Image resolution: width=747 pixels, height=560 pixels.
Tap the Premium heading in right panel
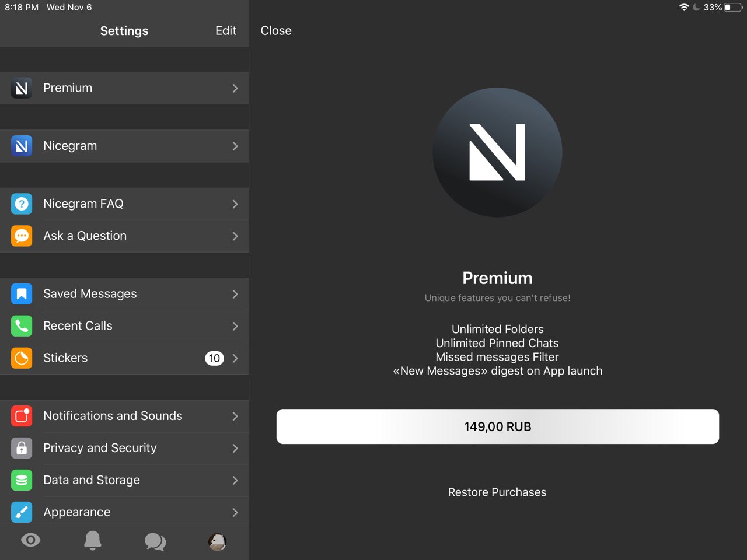(x=497, y=278)
